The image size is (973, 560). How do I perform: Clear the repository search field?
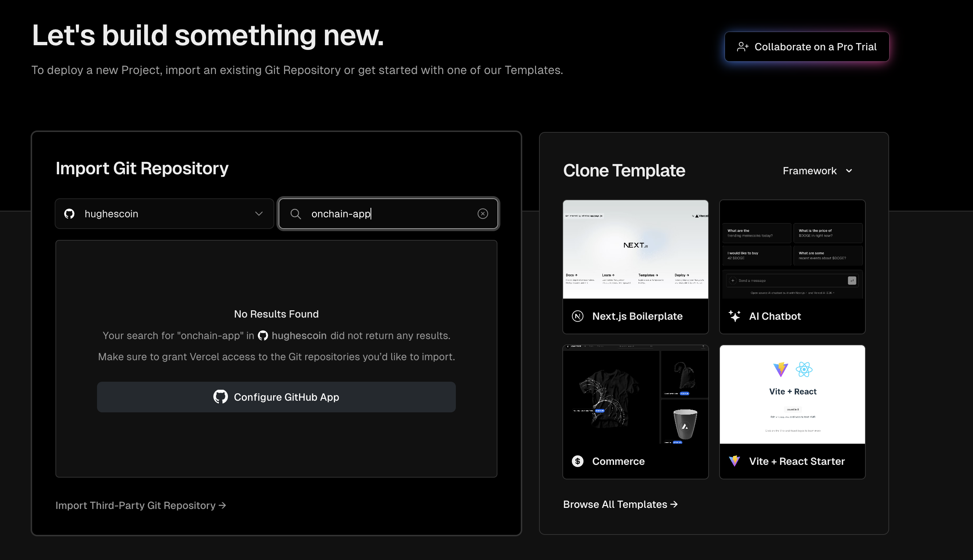[x=482, y=213]
